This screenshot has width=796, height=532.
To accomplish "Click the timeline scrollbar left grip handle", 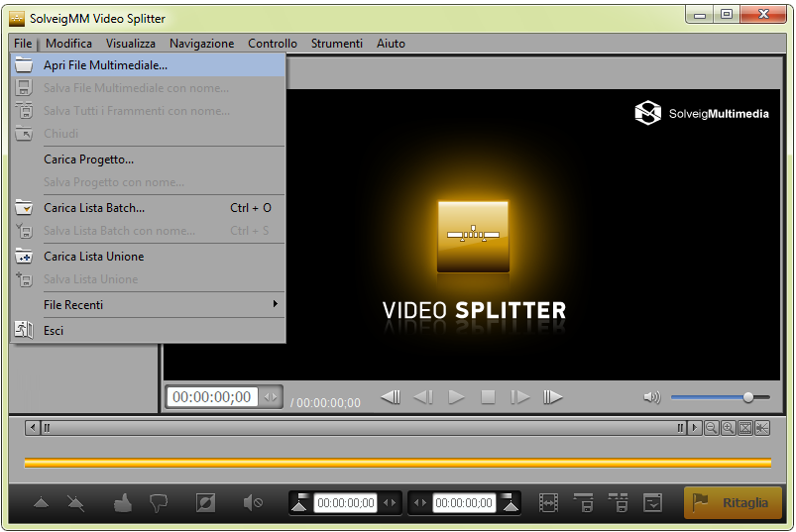I will pyautogui.click(x=47, y=428).
